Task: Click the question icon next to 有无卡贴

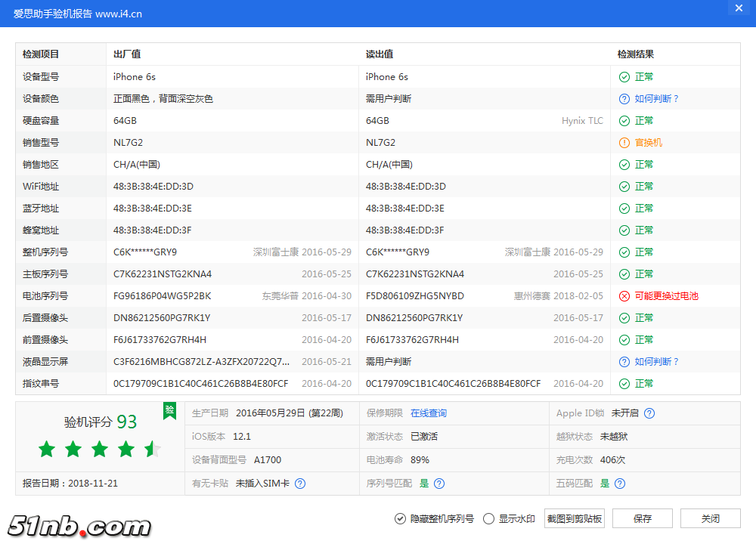Action: point(300,483)
